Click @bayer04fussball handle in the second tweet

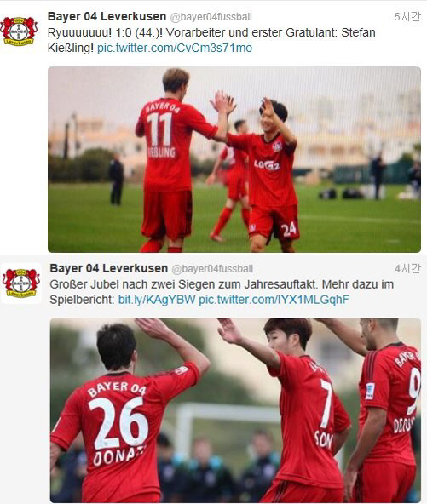pos(212,269)
